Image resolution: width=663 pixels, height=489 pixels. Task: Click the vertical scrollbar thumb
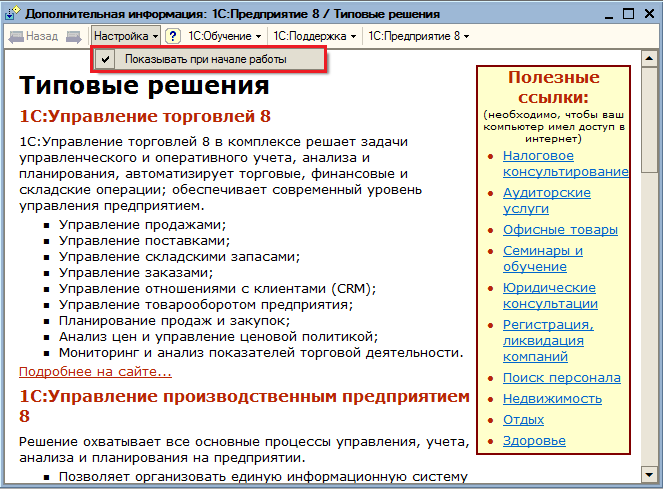click(649, 120)
